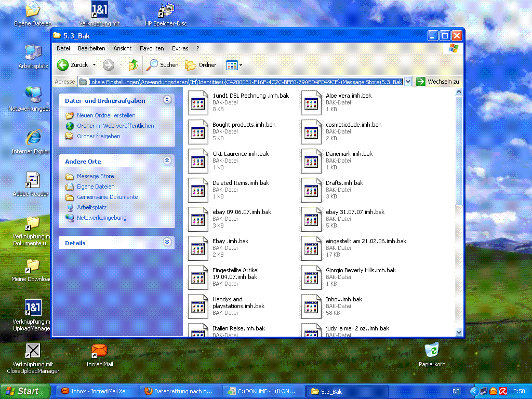Viewport: 532px width, 399px height.
Task: Click file list scrollbar up arrow
Action: pyautogui.click(x=459, y=91)
